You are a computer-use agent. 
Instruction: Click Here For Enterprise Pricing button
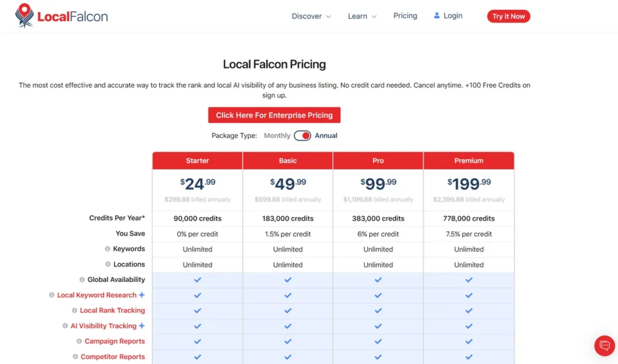tap(275, 115)
